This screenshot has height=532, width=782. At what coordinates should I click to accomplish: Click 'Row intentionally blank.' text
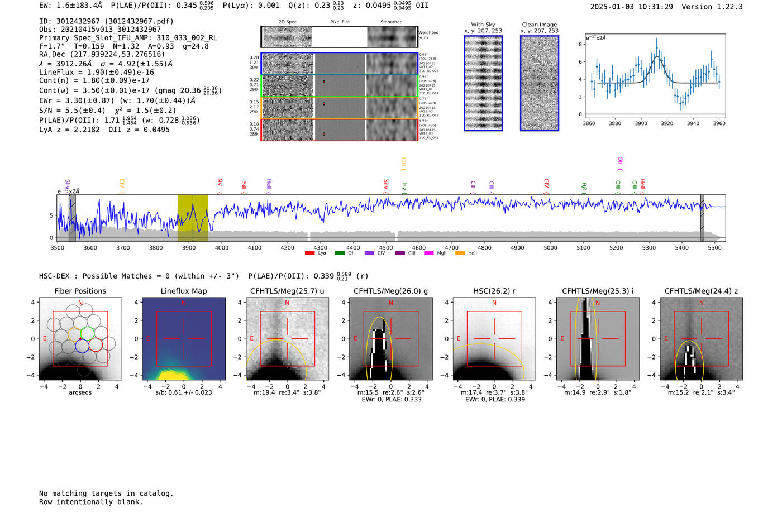[91, 502]
